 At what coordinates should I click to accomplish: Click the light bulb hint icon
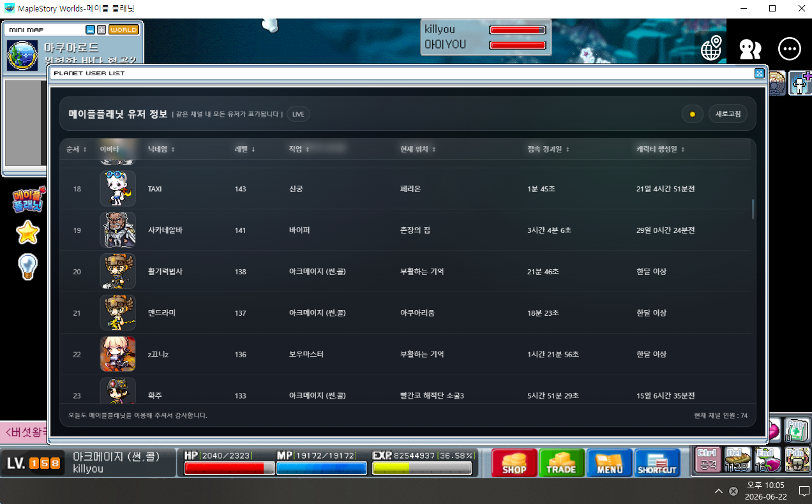pos(27,266)
